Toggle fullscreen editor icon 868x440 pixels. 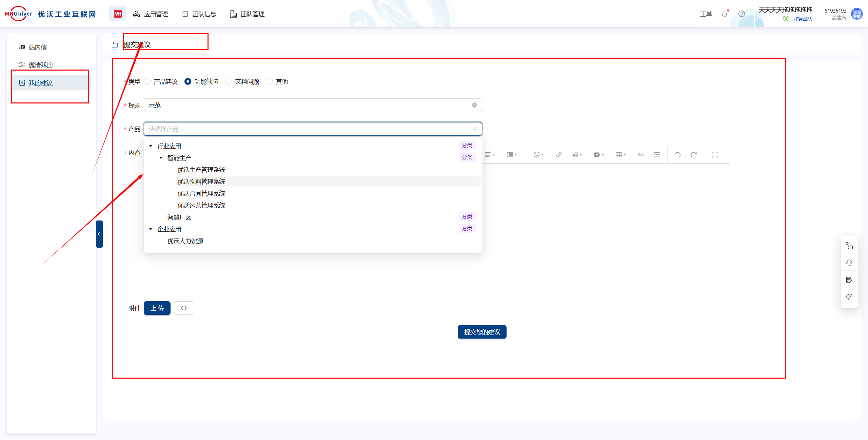tap(715, 155)
